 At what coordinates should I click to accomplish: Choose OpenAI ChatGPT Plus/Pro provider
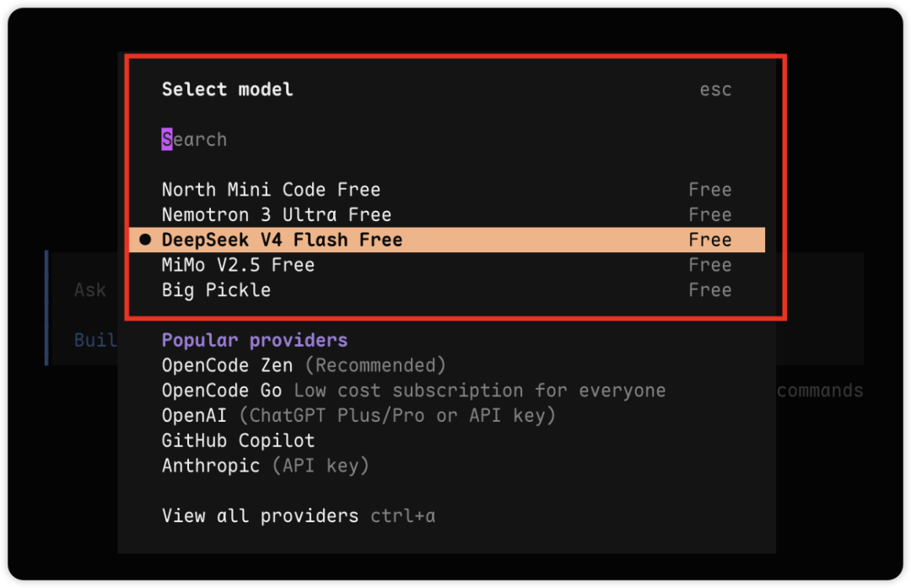358,415
